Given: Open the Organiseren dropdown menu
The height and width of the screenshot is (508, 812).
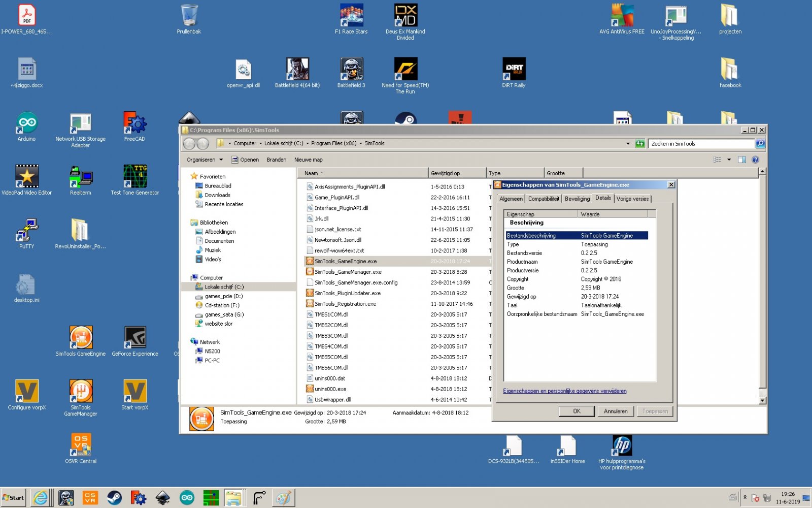Looking at the screenshot, I should (x=205, y=160).
